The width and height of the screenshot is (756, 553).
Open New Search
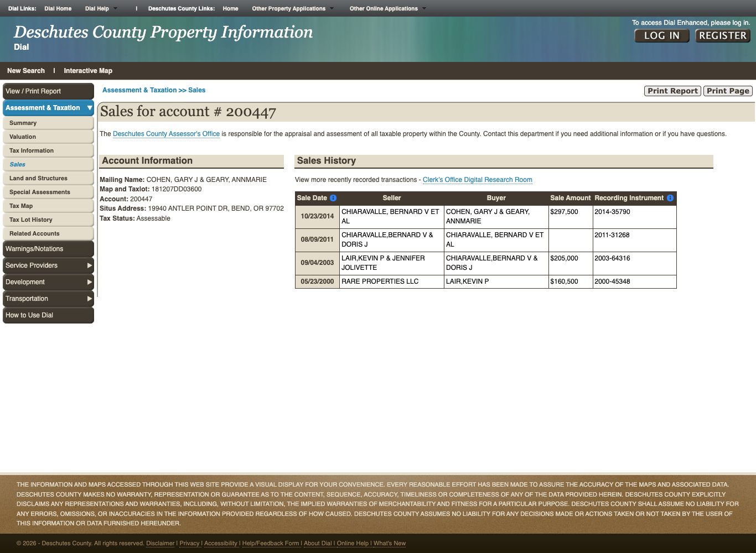click(26, 71)
